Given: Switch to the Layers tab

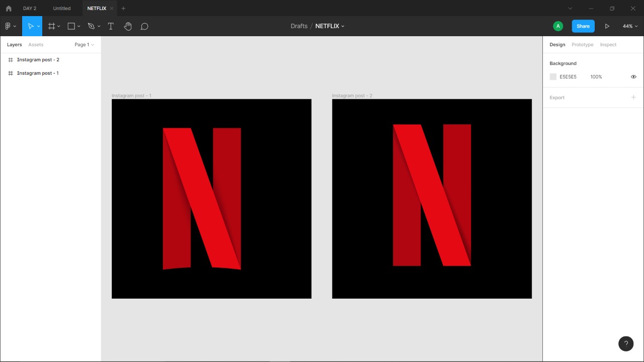Looking at the screenshot, I should [15, 45].
